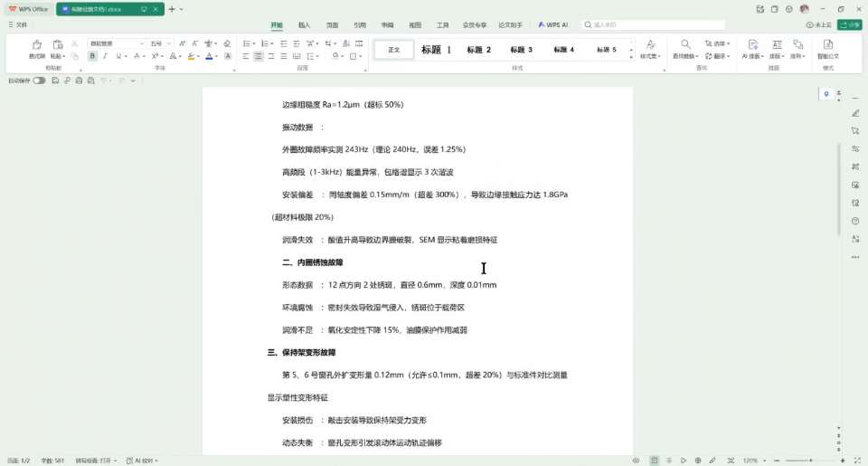Toggle the auto-save (自动保存) switch
Image resolution: width=868 pixels, height=466 pixels.
(39, 81)
